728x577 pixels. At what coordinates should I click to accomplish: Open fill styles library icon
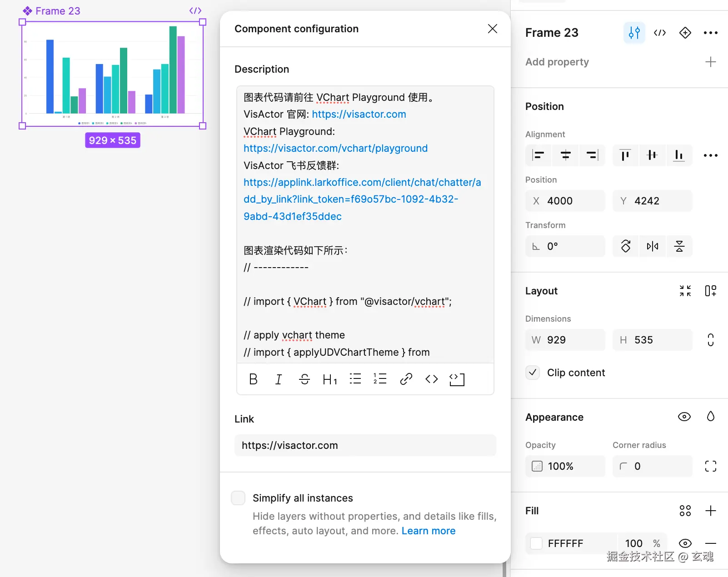pos(685,511)
